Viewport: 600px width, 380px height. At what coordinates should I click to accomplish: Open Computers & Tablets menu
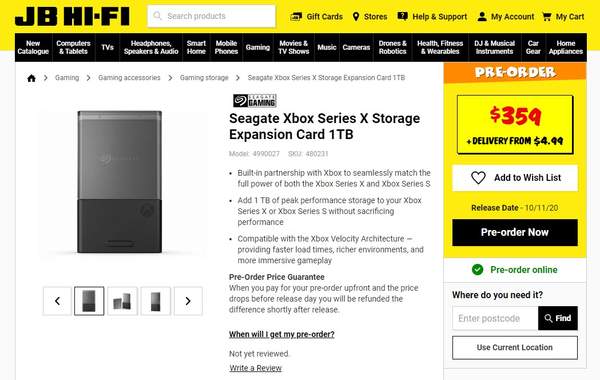point(73,47)
